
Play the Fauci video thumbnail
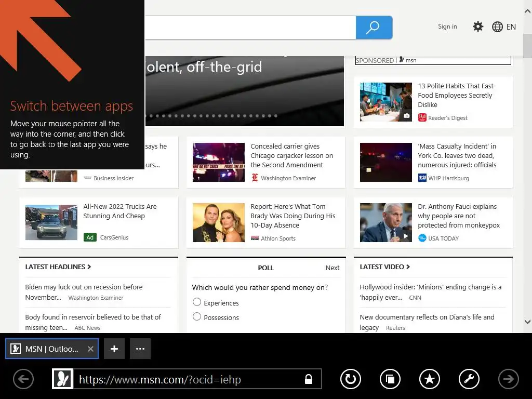(386, 222)
